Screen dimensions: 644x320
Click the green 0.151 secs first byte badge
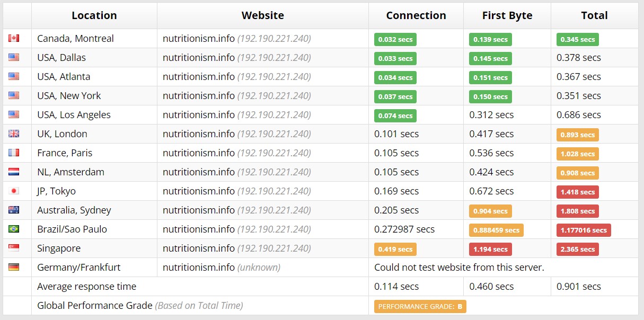[490, 77]
